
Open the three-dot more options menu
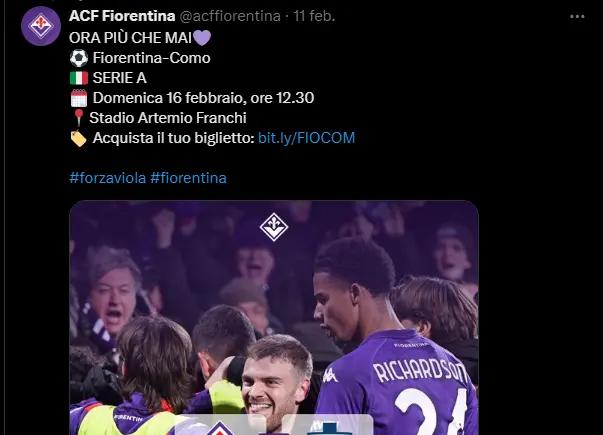pyautogui.click(x=577, y=17)
